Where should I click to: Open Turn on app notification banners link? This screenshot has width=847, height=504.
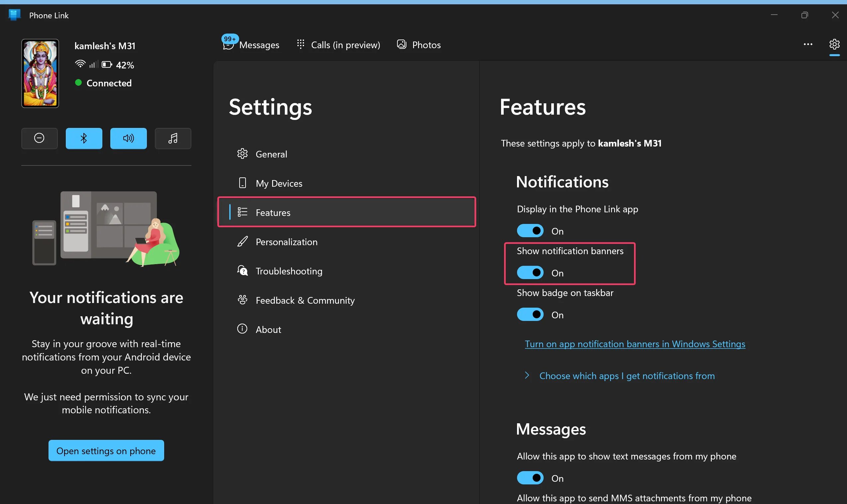click(x=635, y=344)
